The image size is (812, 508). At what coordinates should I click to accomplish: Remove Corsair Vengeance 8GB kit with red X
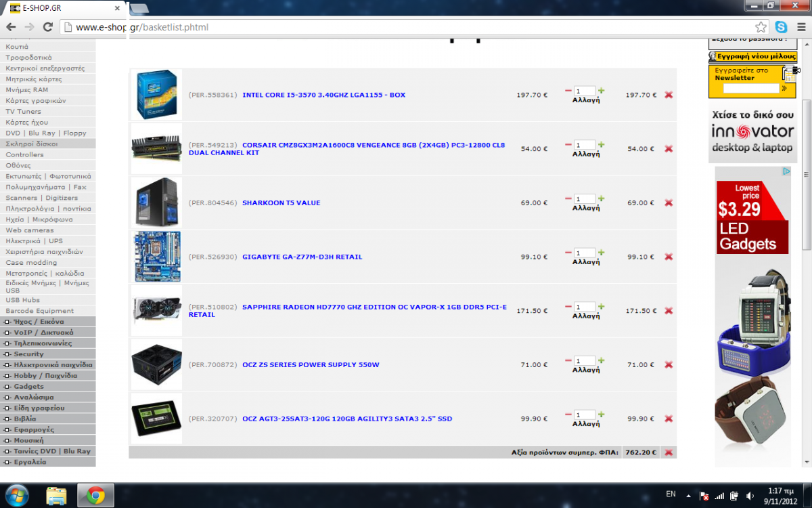(x=669, y=149)
